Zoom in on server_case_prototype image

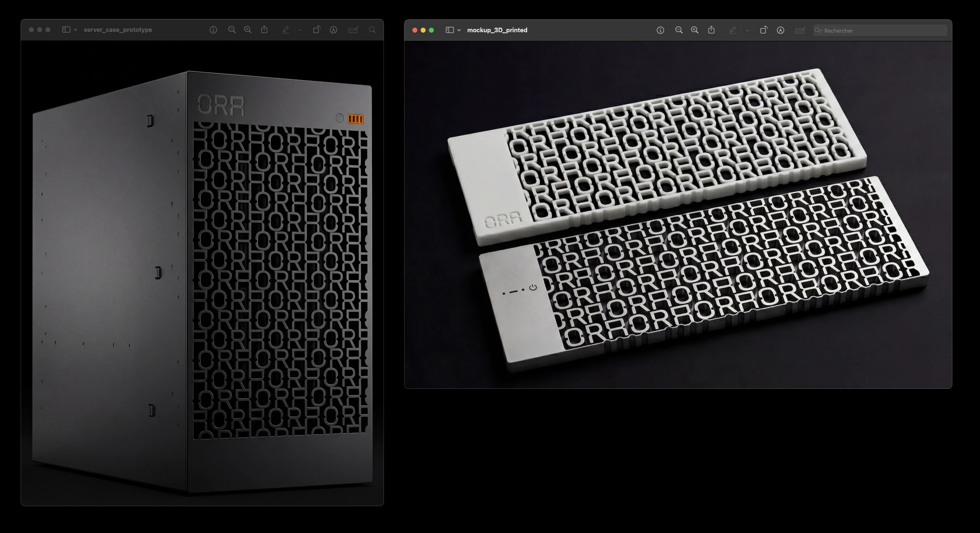[248, 30]
